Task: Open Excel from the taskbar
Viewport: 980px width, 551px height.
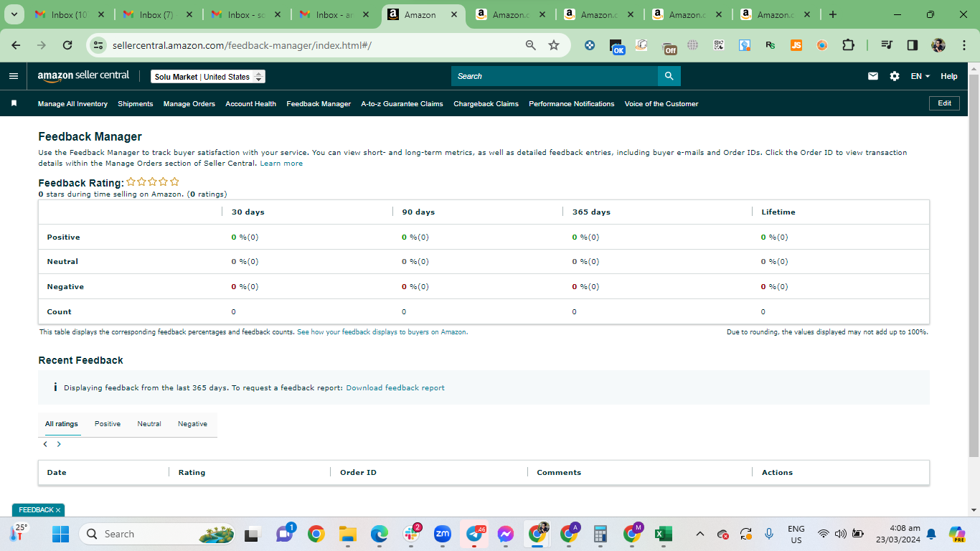Action: (x=663, y=534)
